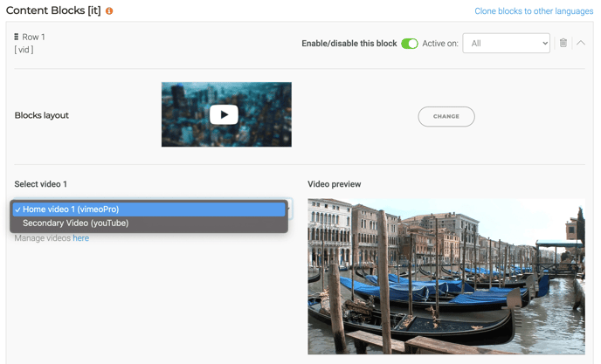601x364 pixels.
Task: Collapse Row 1 with the up chevron
Action: 581,43
